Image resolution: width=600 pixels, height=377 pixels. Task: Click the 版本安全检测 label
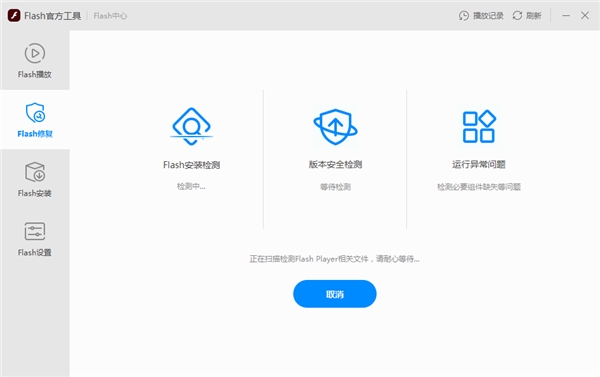pyautogui.click(x=335, y=165)
